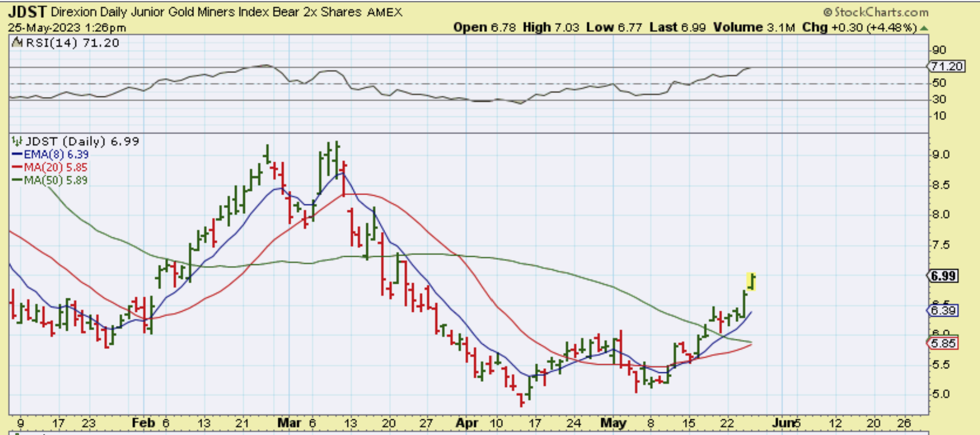
Task: Click the 27 date label in March
Action: click(x=426, y=423)
